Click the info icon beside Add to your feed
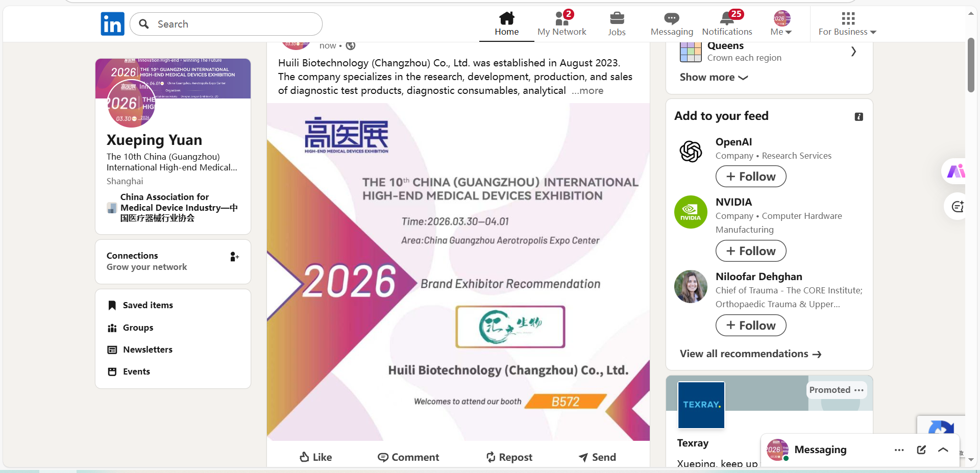The width and height of the screenshot is (980, 473). pyautogui.click(x=859, y=117)
